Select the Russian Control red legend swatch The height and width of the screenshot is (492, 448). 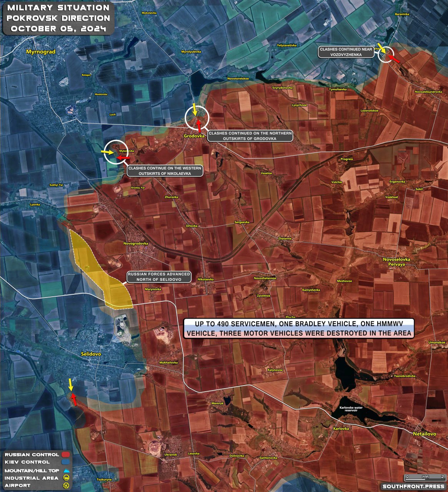tap(66, 455)
